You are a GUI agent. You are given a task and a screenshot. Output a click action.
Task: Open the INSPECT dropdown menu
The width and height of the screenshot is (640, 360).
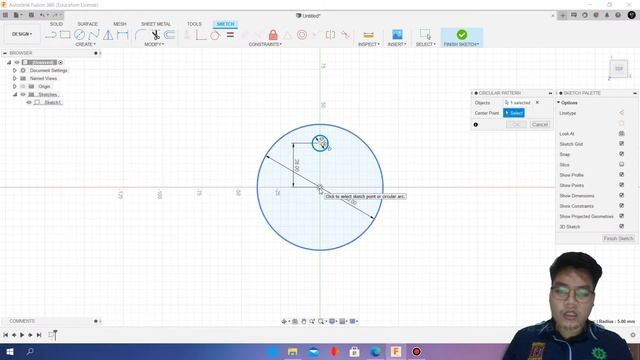click(x=369, y=44)
